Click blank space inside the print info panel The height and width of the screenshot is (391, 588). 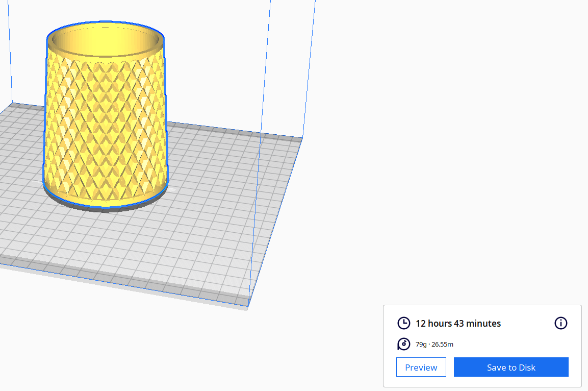tap(510, 345)
